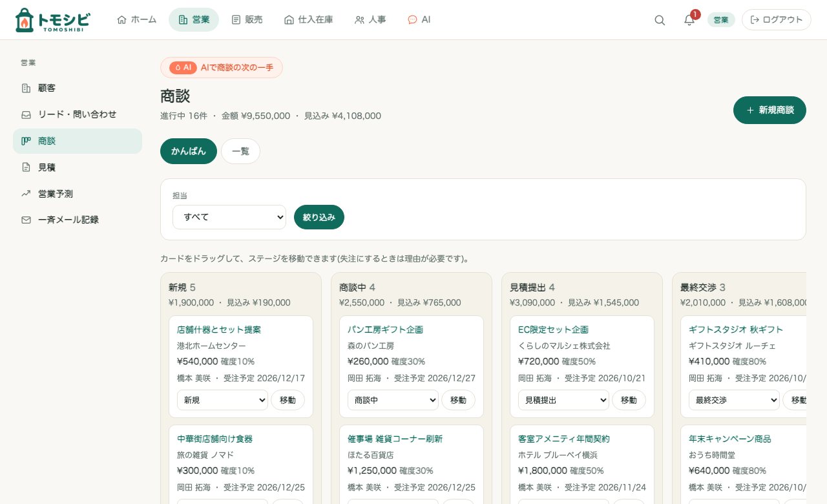Click the chat bubble icon beside AI
The image size is (827, 504).
(x=412, y=20)
